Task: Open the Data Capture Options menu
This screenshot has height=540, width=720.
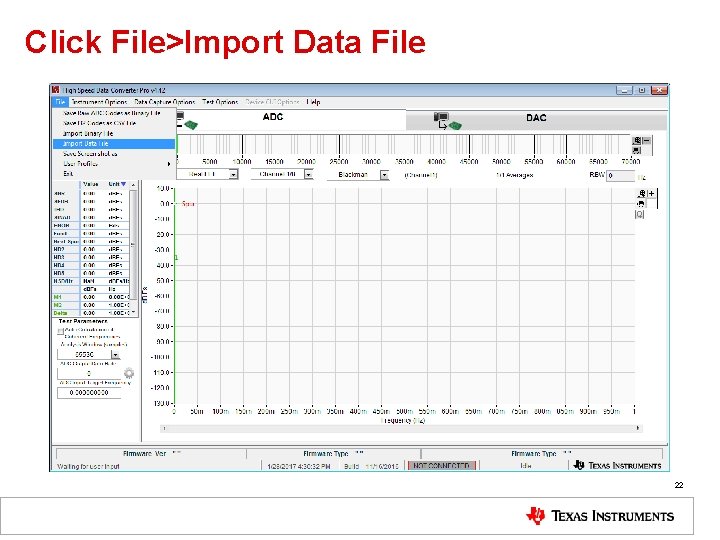Action: (x=164, y=102)
